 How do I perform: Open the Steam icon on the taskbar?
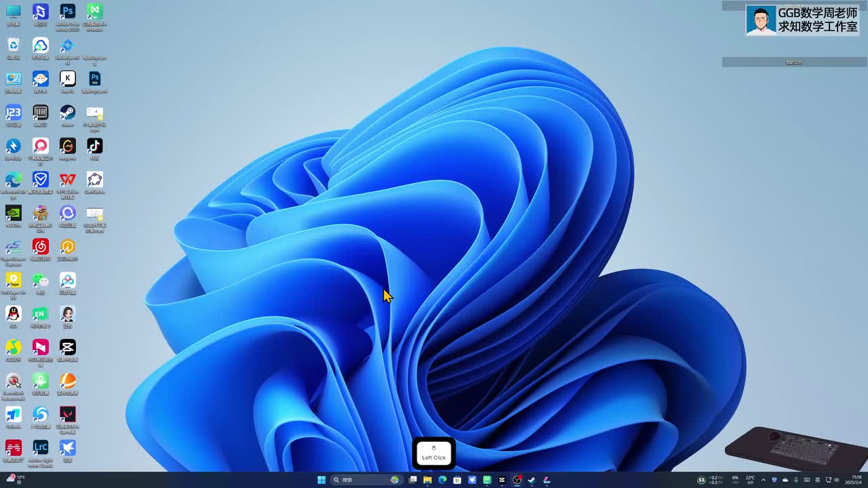[532, 480]
